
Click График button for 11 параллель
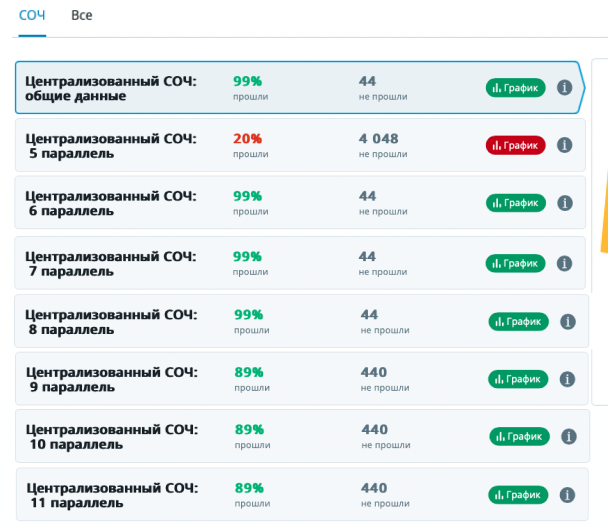click(x=518, y=495)
